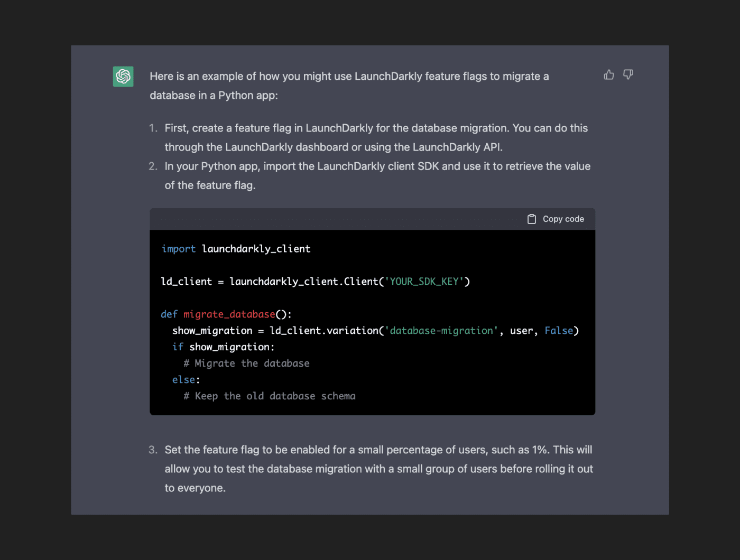Click list item 3 about enabling for 1% users
The height and width of the screenshot is (560, 740).
click(378, 468)
